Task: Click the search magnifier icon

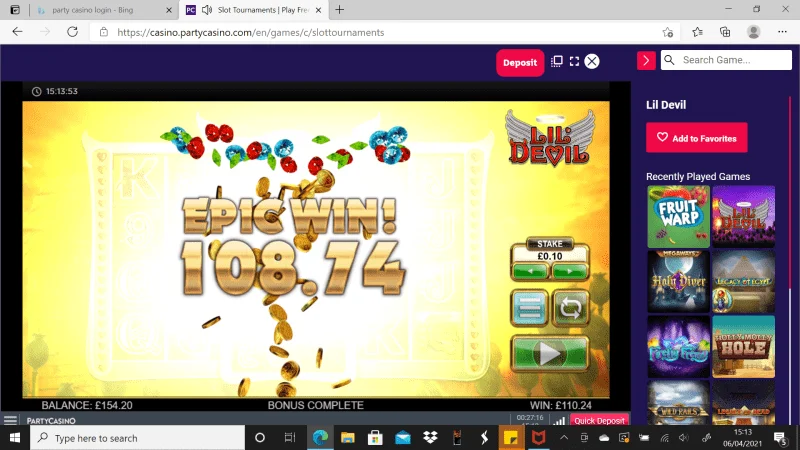Action: tap(669, 60)
